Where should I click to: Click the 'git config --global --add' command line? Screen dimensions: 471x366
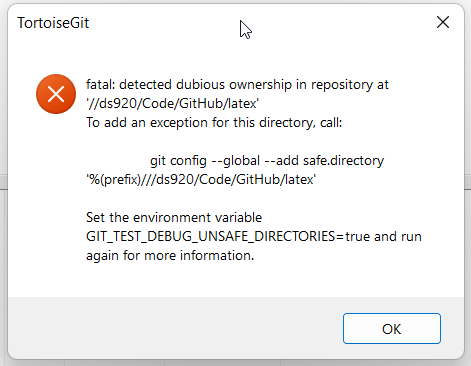pyautogui.click(x=267, y=161)
